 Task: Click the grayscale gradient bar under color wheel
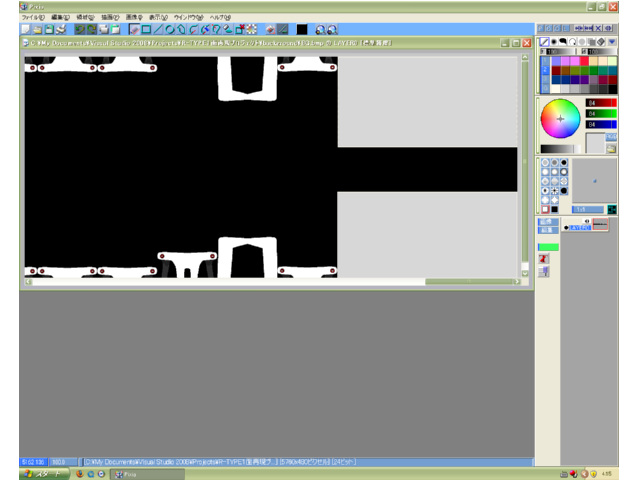coord(560,149)
